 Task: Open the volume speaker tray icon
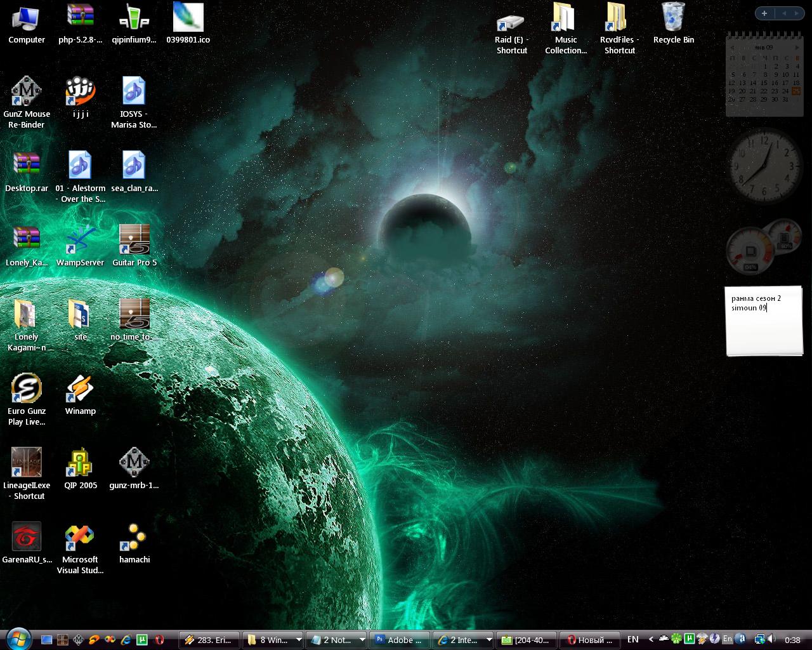click(771, 639)
